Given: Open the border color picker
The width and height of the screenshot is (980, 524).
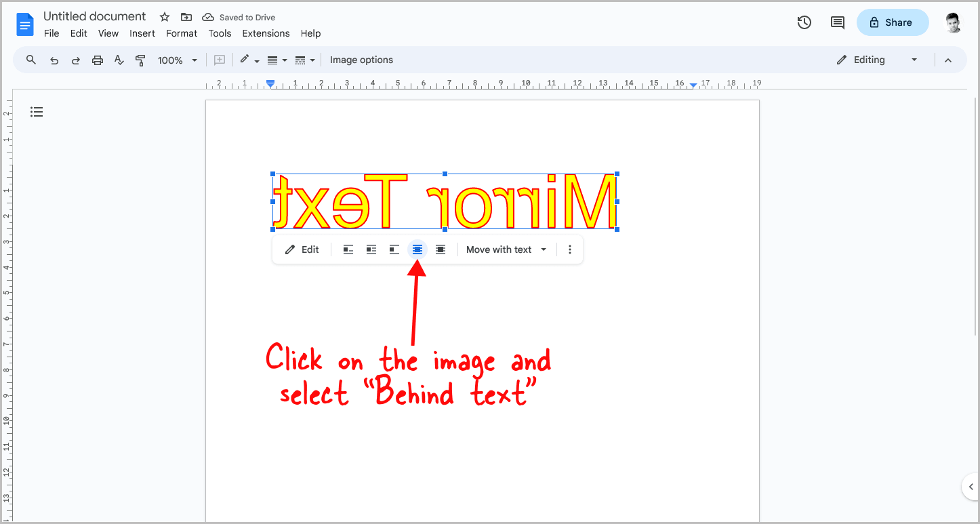Looking at the screenshot, I should tap(247, 60).
